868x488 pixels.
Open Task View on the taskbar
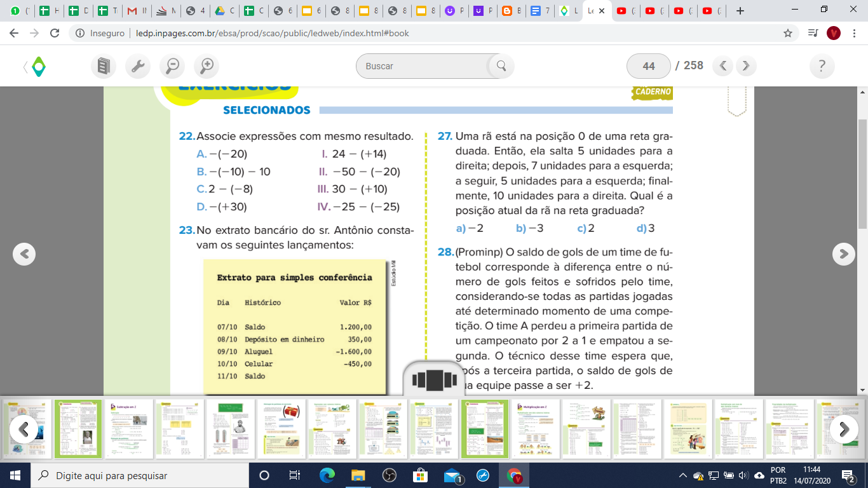click(x=294, y=475)
